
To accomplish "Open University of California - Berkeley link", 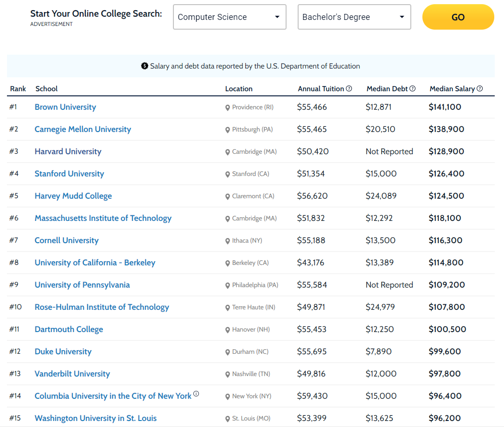I will 95,262.
